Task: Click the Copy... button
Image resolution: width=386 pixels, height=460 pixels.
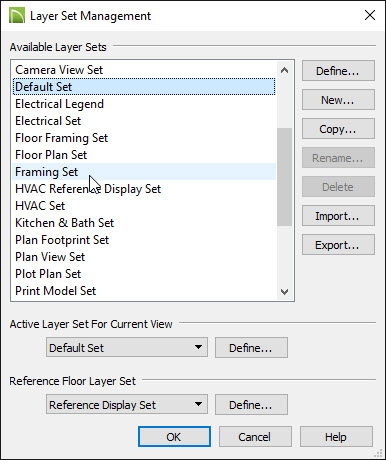Action: [x=338, y=129]
